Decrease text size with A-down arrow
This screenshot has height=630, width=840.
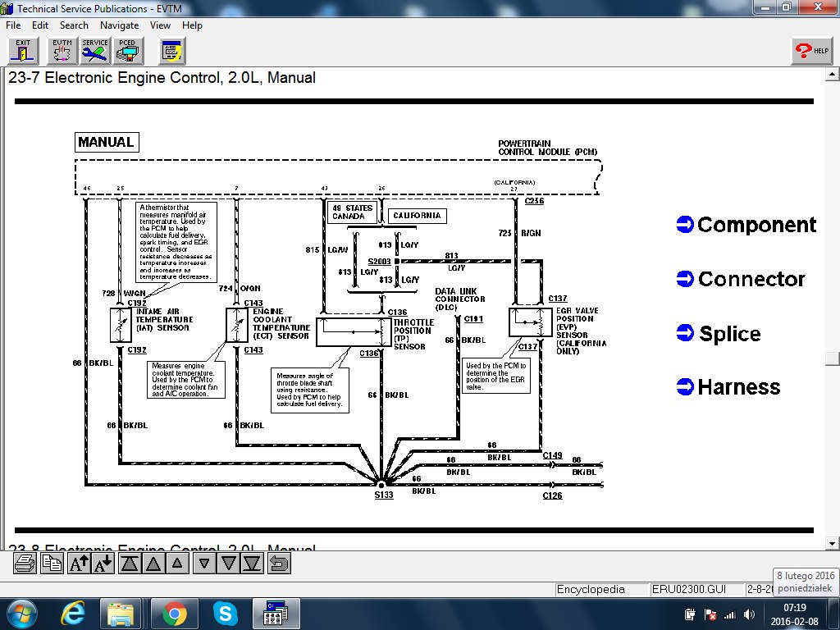pyautogui.click(x=103, y=564)
